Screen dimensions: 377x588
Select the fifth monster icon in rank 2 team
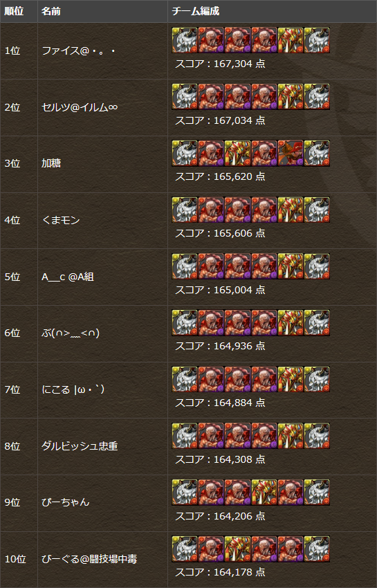click(291, 97)
